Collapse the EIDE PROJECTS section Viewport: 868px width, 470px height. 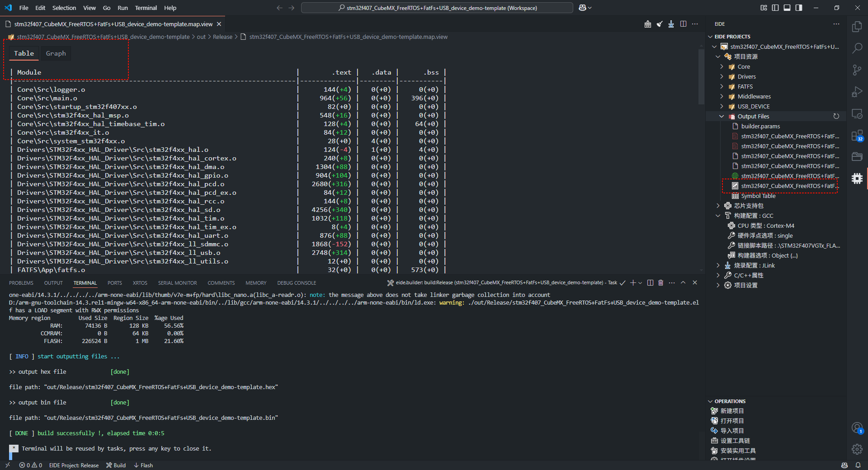click(710, 37)
